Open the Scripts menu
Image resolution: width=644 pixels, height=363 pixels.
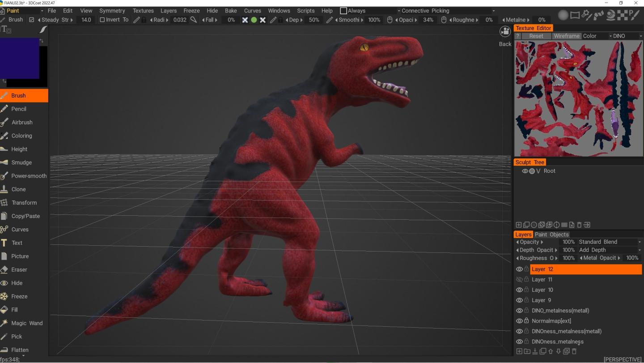pyautogui.click(x=306, y=11)
